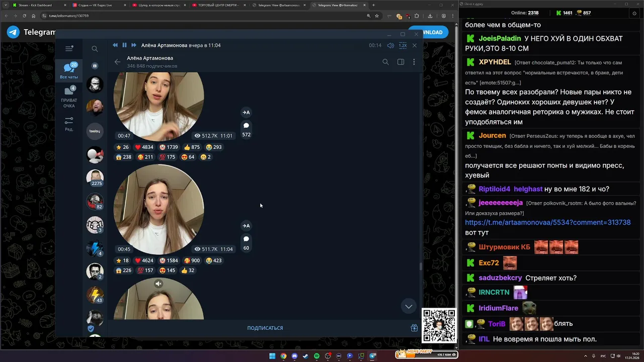Click the search icon in Telegram sidebar

pyautogui.click(x=95, y=49)
